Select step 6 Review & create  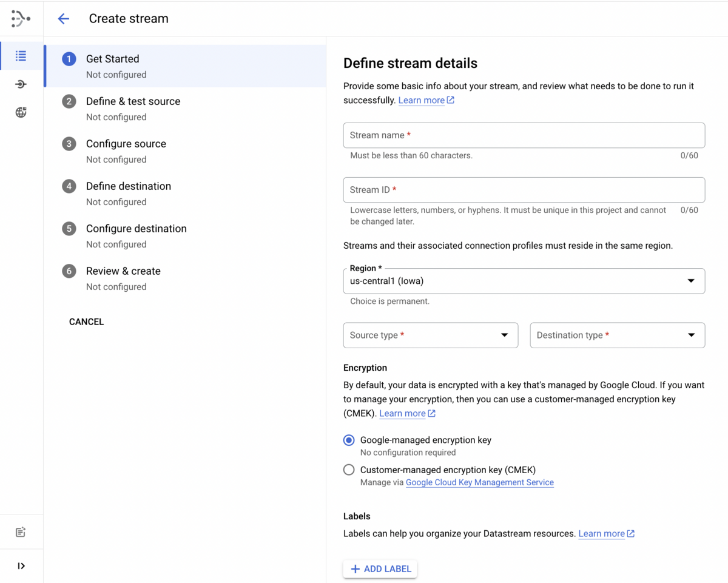185,278
